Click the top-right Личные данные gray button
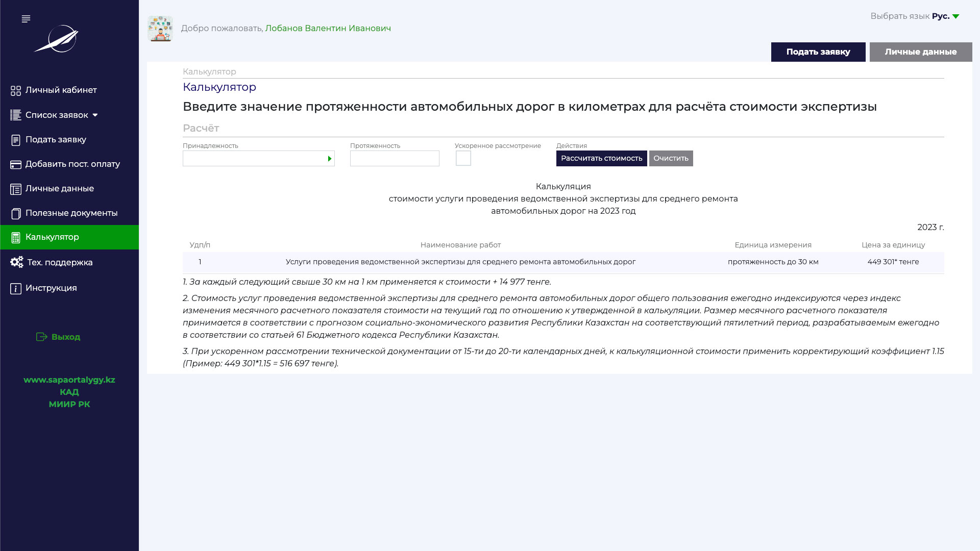This screenshot has width=980, height=551. point(920,52)
